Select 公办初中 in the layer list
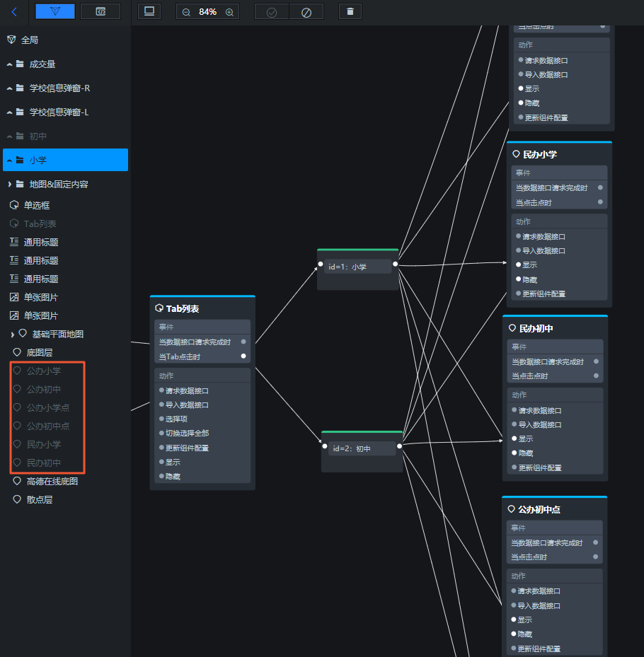This screenshot has width=644, height=657. click(x=44, y=389)
